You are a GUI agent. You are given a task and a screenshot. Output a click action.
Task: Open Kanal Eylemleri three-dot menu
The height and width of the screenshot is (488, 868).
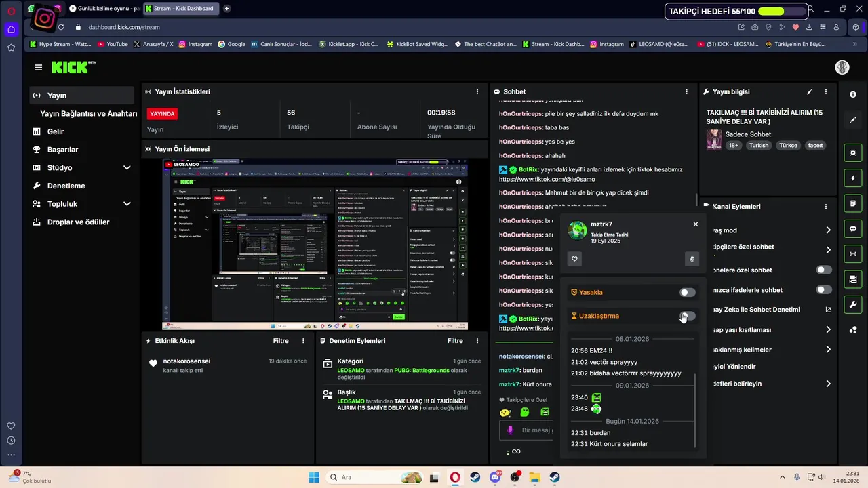pyautogui.click(x=826, y=207)
